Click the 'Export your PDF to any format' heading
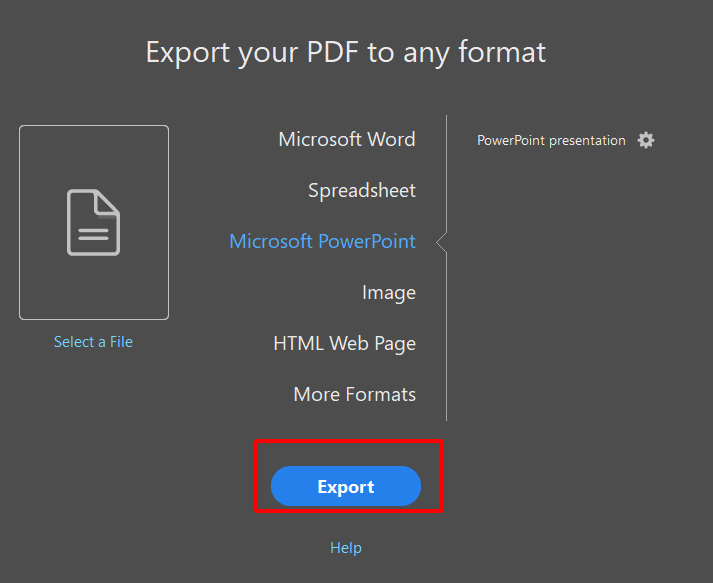The width and height of the screenshot is (713, 583). [346, 52]
